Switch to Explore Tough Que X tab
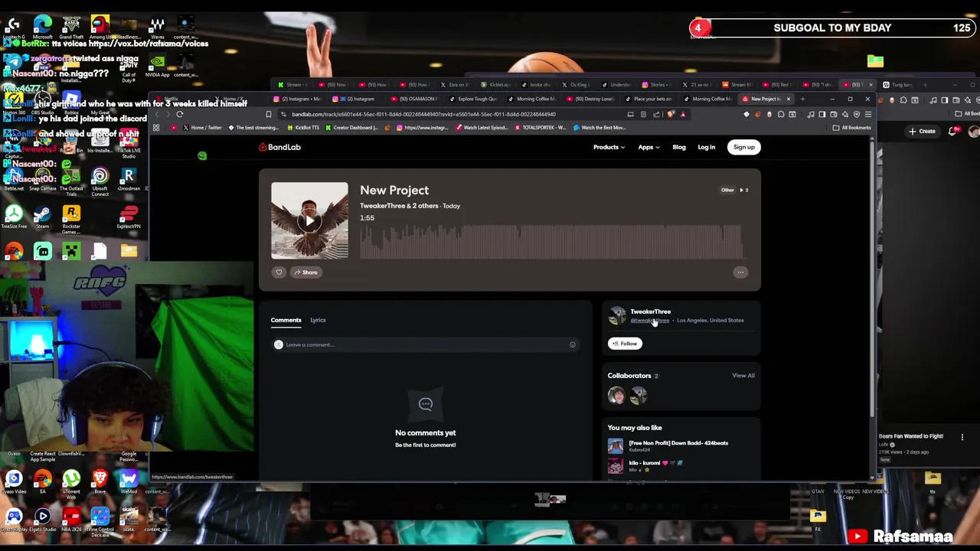 click(473, 99)
